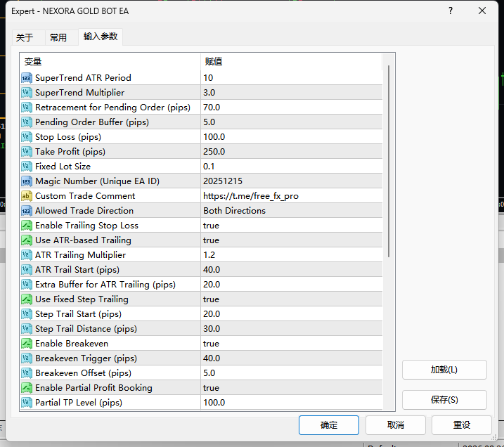
Task: Click the Fixed Lot Size row icon
Action: point(27,167)
